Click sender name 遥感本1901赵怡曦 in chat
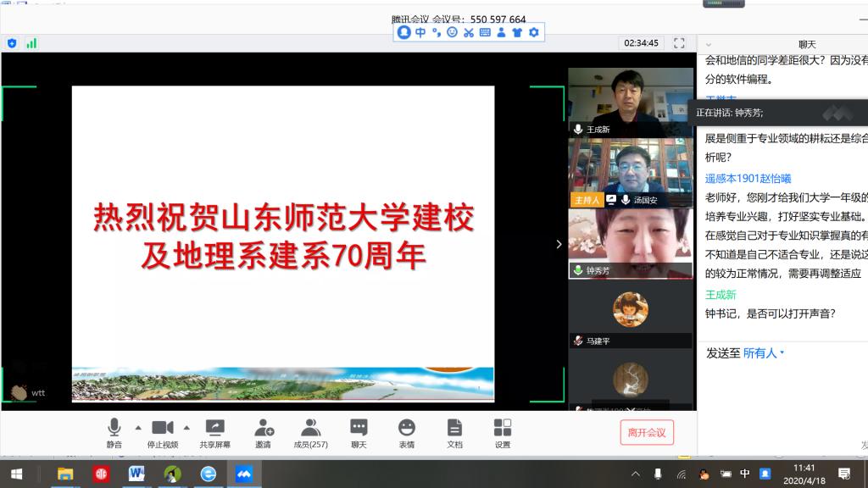The image size is (868, 488). [748, 179]
